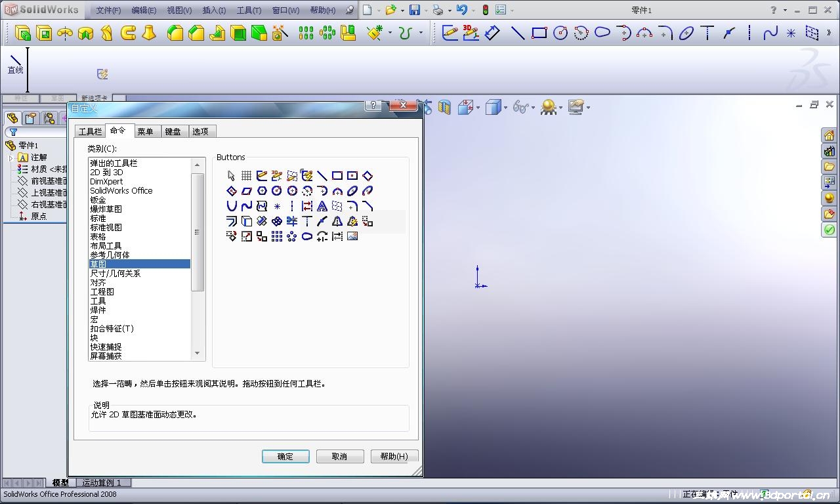Screen dimensions: 840x504
Task: Click the Undo arrow icon
Action: [x=462, y=10]
